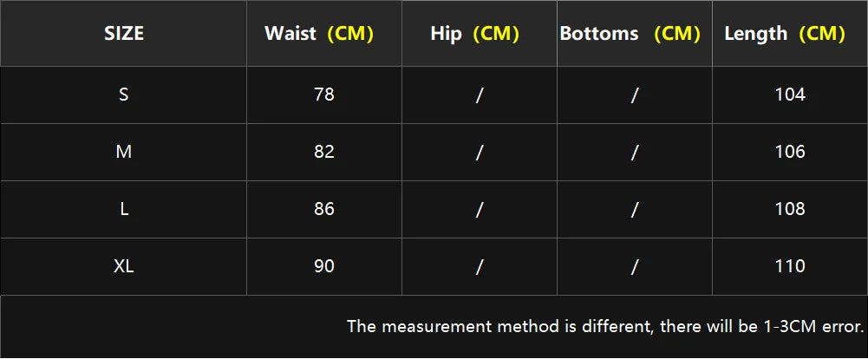Image resolution: width=868 pixels, height=359 pixels.
Task: Click waist value 82
Action: (x=323, y=152)
